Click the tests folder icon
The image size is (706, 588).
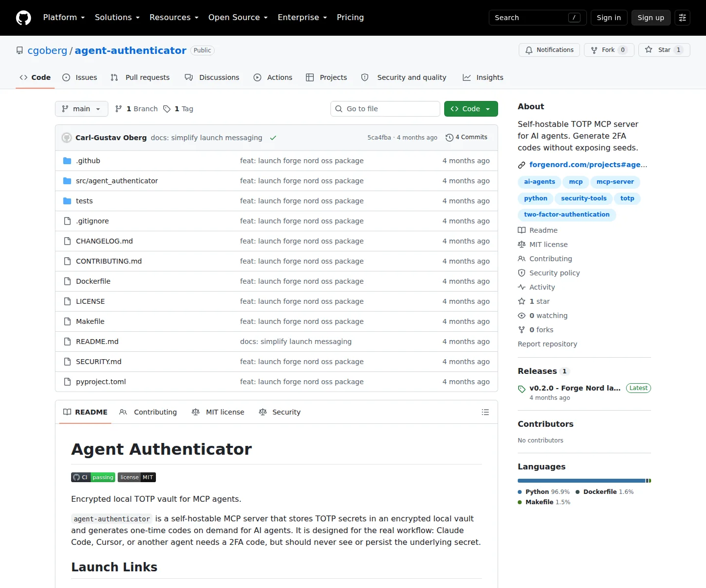(67, 201)
